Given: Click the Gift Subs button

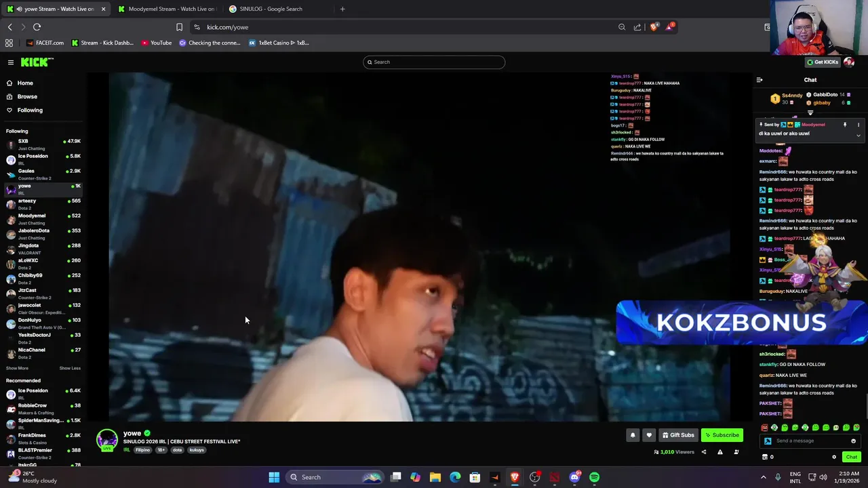Looking at the screenshot, I should tap(678, 435).
